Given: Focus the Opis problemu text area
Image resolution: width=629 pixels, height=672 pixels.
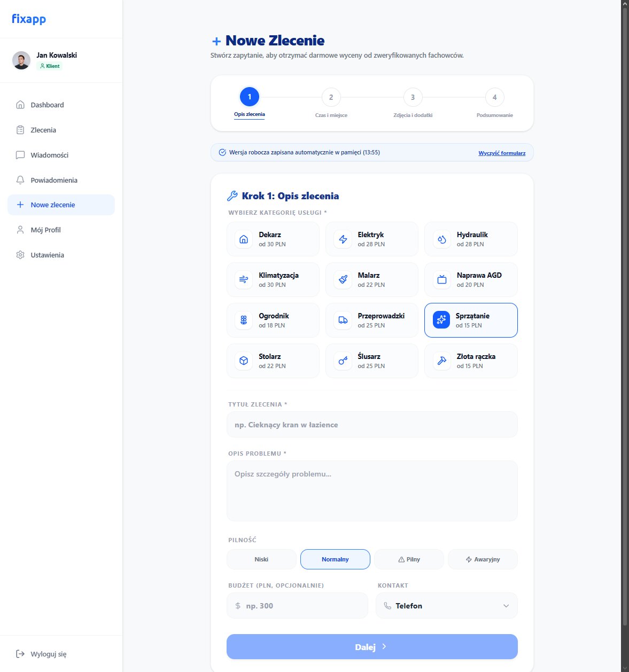Looking at the screenshot, I should tap(372, 491).
